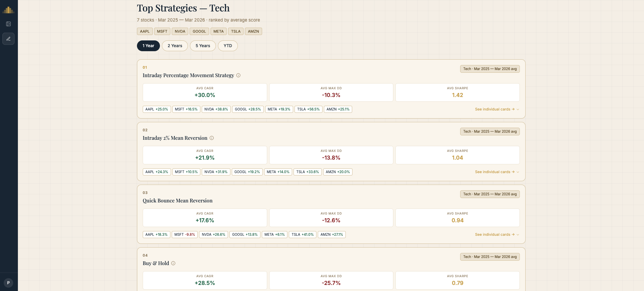Click the NVDA ticker tag under header
This screenshot has height=291, width=644.
180,31
